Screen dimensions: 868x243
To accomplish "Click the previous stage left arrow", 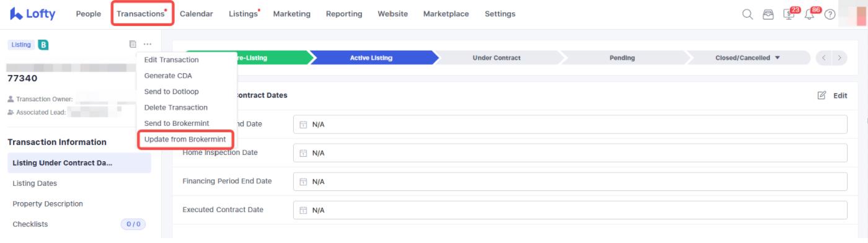I will (x=824, y=58).
